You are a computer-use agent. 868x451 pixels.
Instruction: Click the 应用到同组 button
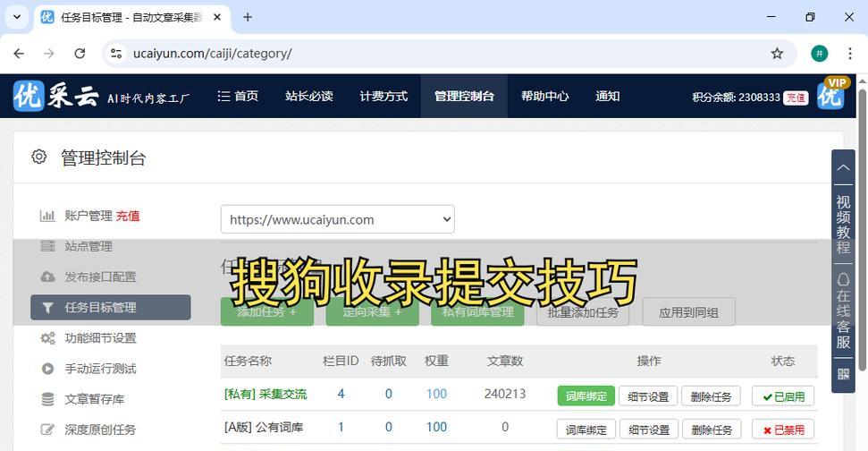point(688,312)
